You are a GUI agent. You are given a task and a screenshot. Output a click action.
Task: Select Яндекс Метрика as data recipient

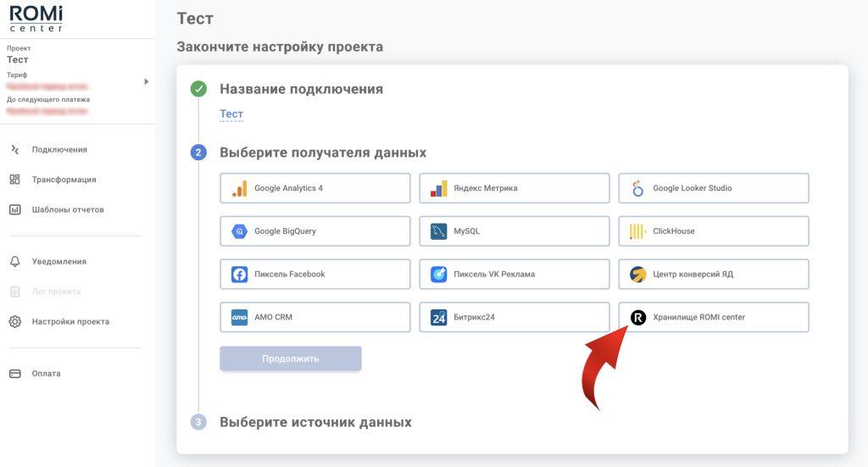pyautogui.click(x=515, y=188)
